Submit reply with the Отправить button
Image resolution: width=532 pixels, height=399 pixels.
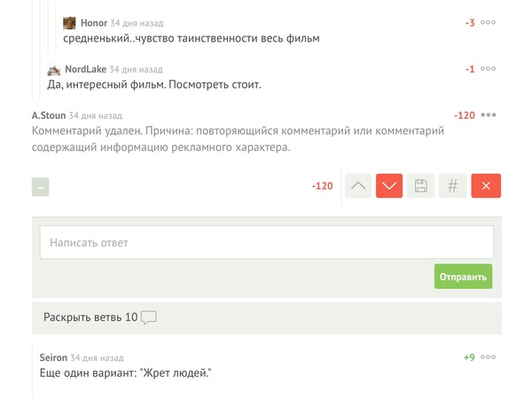(x=463, y=277)
